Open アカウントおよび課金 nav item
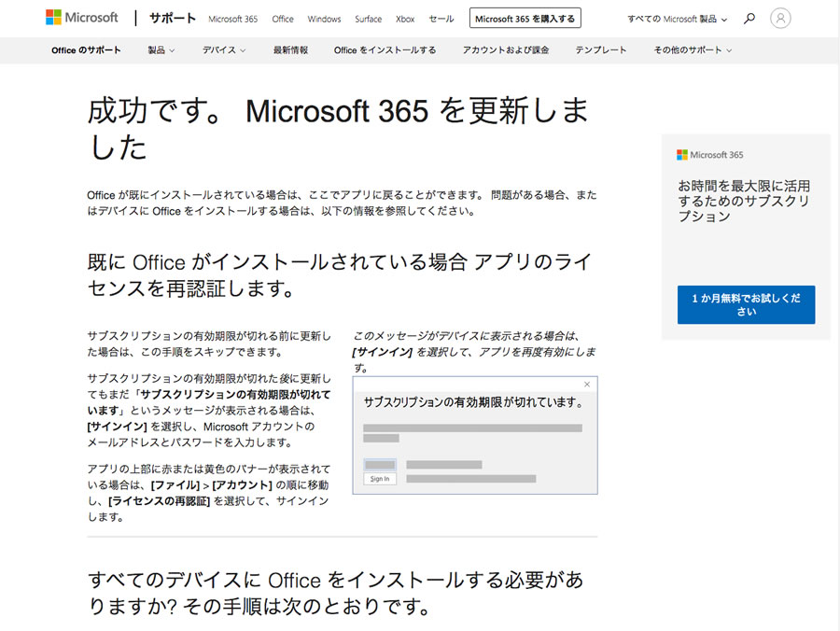840x631 pixels. tap(506, 50)
